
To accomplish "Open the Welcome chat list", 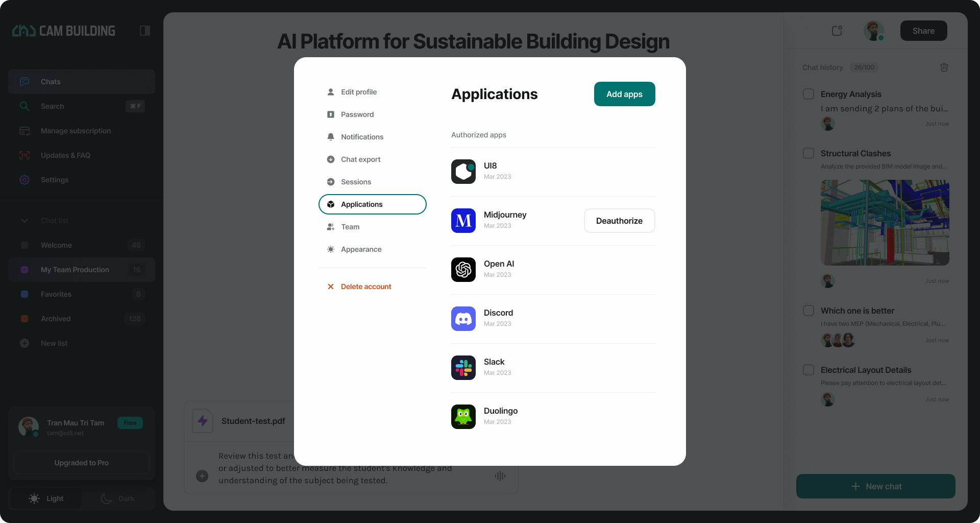I will 82,245.
